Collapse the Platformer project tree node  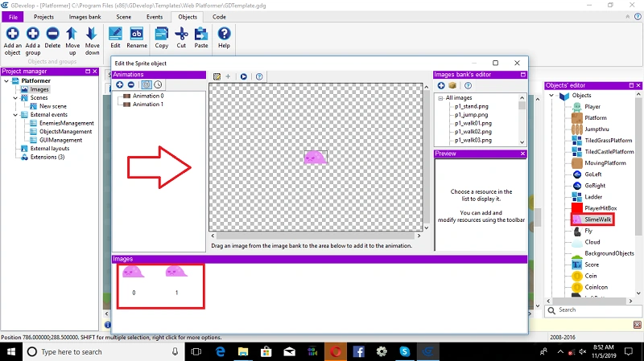pyautogui.click(x=6, y=81)
